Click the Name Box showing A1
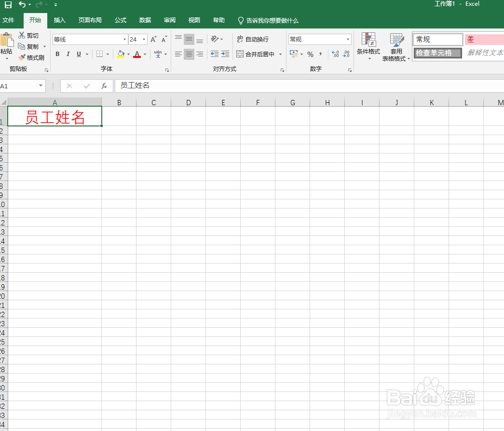 click(x=19, y=86)
